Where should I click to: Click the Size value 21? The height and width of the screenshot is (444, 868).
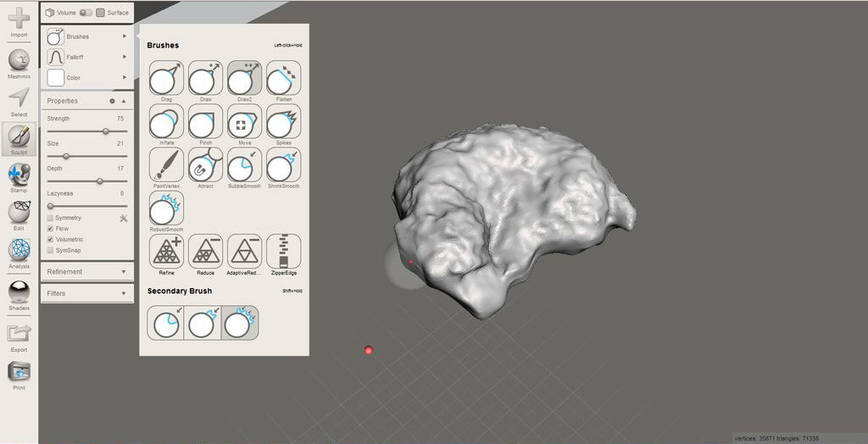(x=120, y=143)
